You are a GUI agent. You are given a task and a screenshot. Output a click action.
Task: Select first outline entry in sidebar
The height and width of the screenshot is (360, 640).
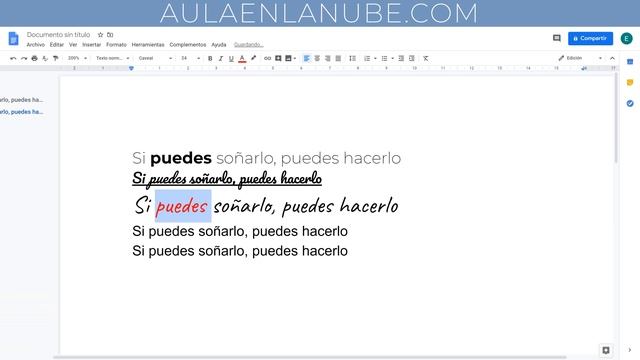pos(22,100)
